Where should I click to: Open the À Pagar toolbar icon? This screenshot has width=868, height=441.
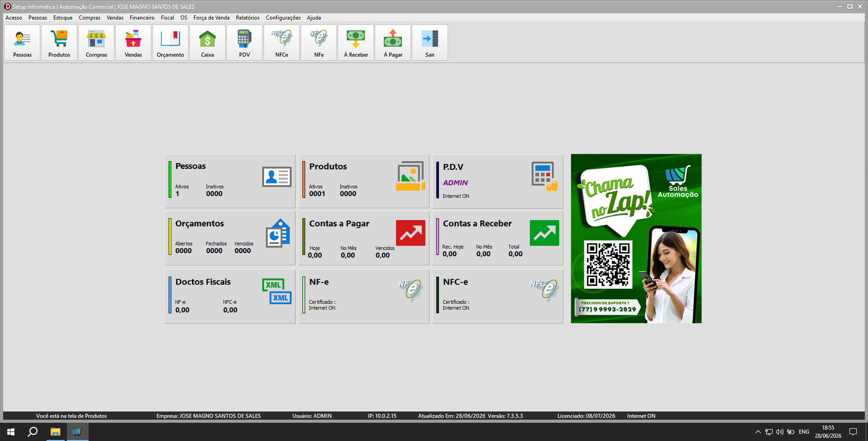click(393, 43)
